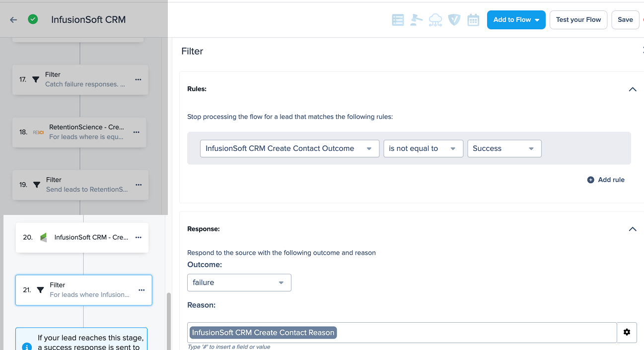Open the calendar icon in header

pos(473,20)
